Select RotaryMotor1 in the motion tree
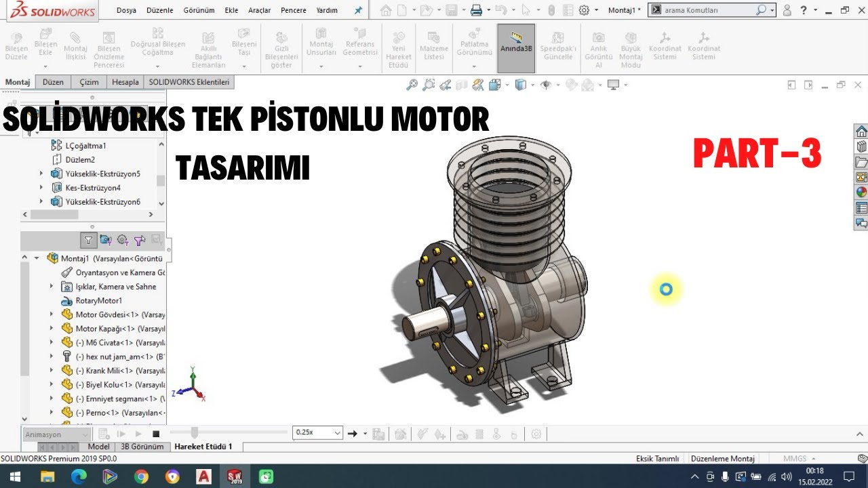The width and height of the screenshot is (868, 488). click(x=99, y=300)
